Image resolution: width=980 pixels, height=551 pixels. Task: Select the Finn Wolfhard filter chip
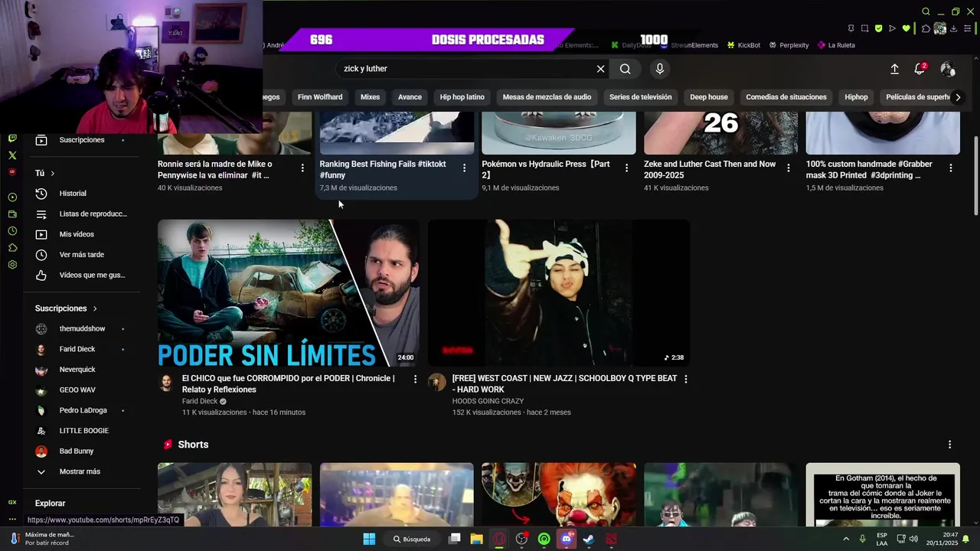click(320, 97)
